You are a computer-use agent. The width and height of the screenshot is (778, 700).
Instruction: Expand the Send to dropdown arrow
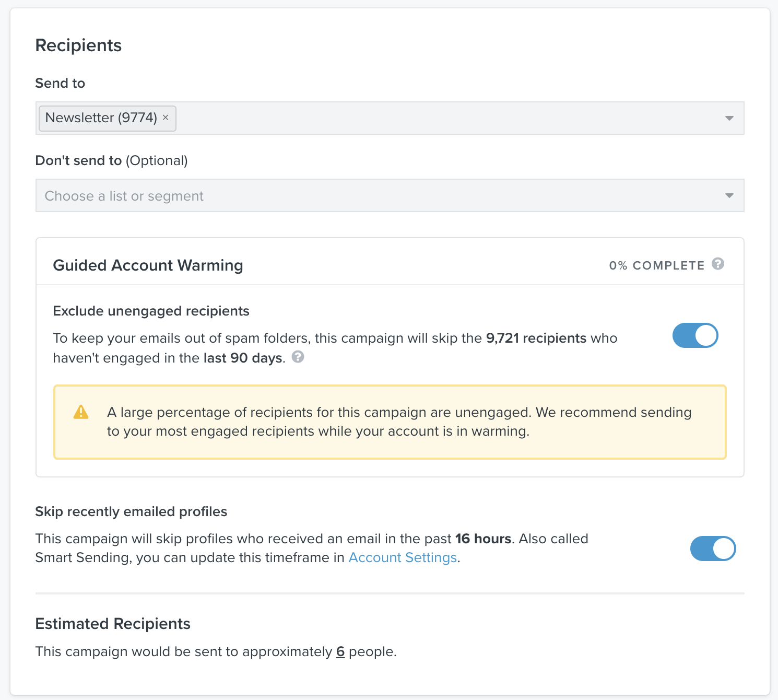[x=729, y=118]
